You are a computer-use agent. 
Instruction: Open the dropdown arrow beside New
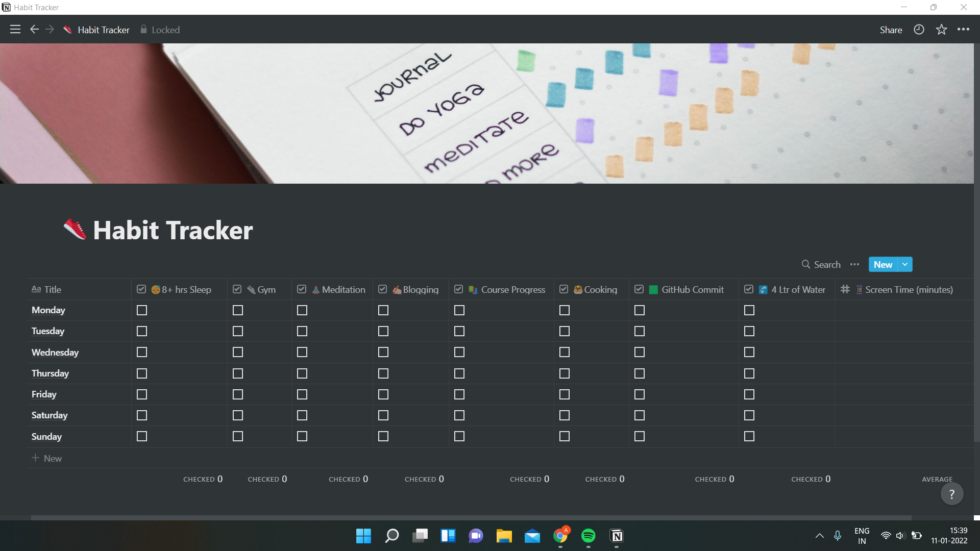click(x=904, y=264)
